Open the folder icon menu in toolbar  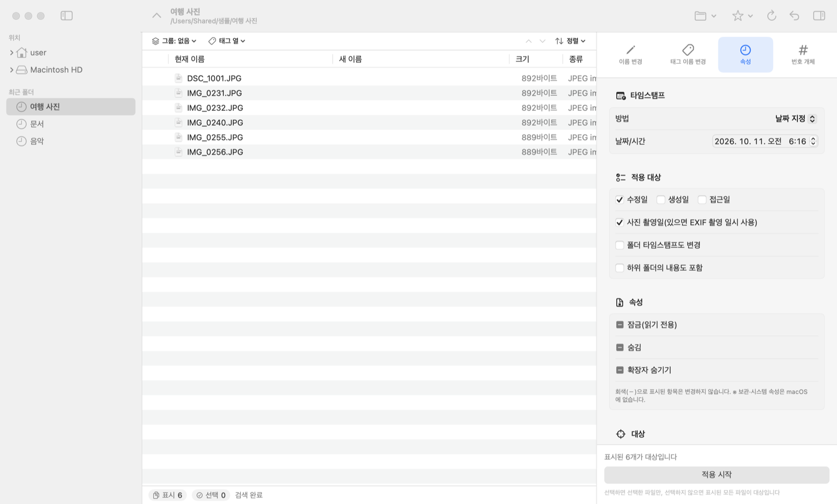tap(705, 16)
